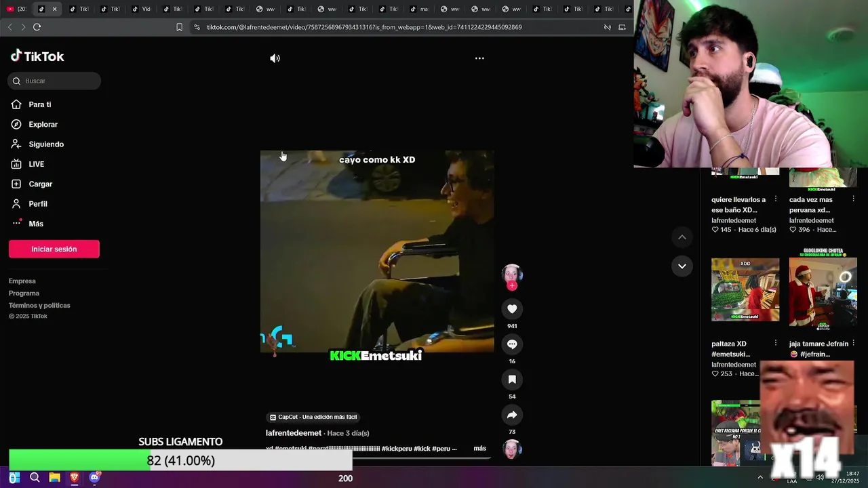Open taskbar search magnifier
Viewport: 868px width, 488px height.
tap(35, 478)
